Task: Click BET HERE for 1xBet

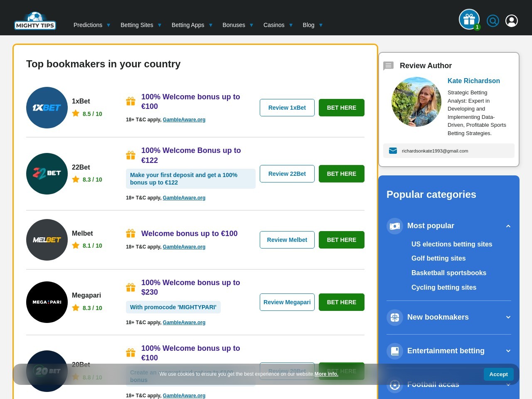Action: (342, 108)
